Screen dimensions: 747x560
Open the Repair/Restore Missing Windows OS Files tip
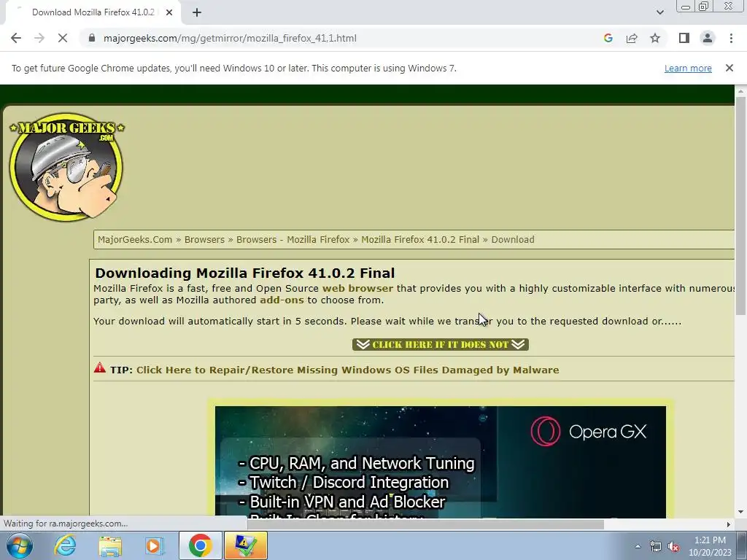coord(348,370)
